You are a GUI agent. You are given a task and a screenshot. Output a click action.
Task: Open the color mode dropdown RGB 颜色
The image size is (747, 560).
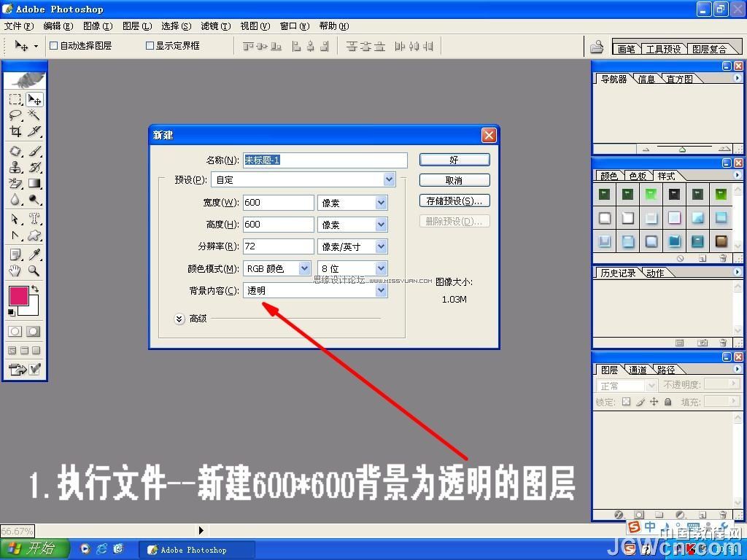[x=276, y=268]
